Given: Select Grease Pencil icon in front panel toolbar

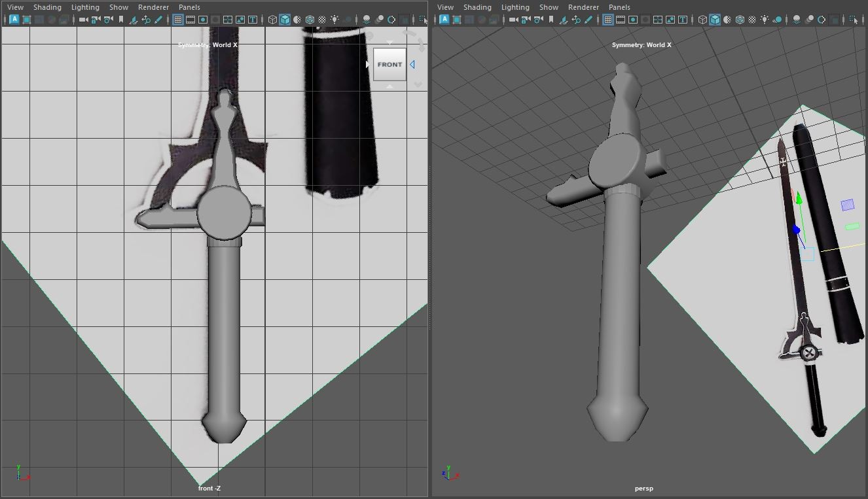Looking at the screenshot, I should (x=158, y=20).
